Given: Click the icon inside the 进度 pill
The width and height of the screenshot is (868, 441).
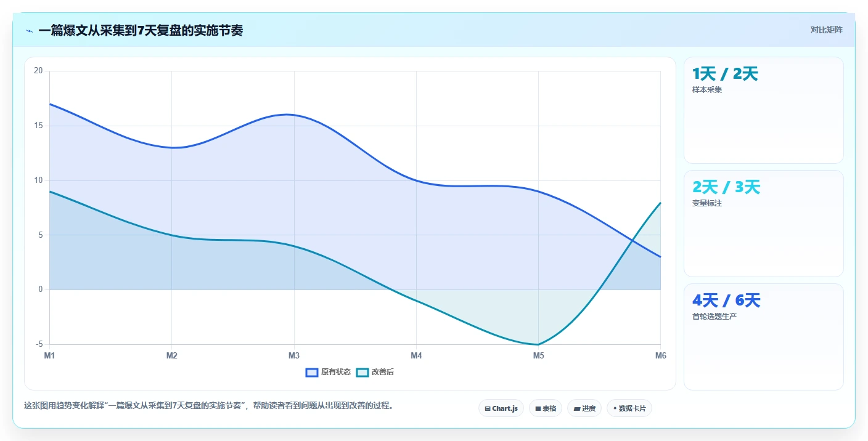Looking at the screenshot, I should point(577,408).
